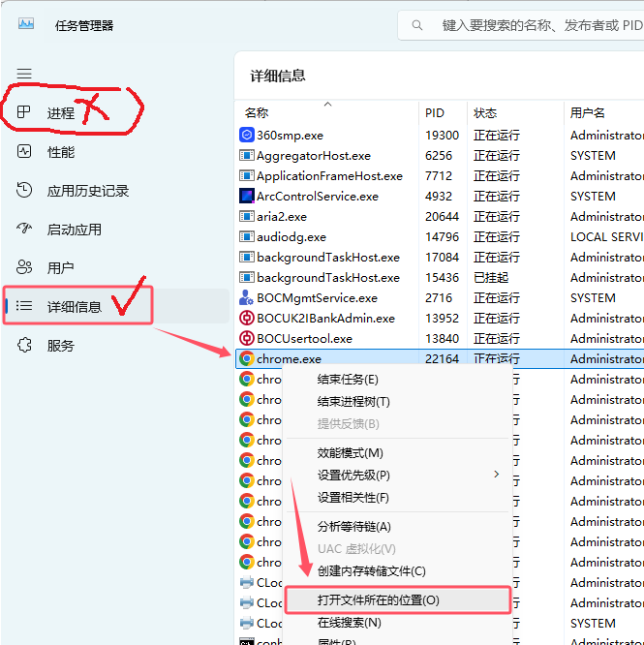
Task: Select 详细信息 in the sidebar
Action: point(74,307)
